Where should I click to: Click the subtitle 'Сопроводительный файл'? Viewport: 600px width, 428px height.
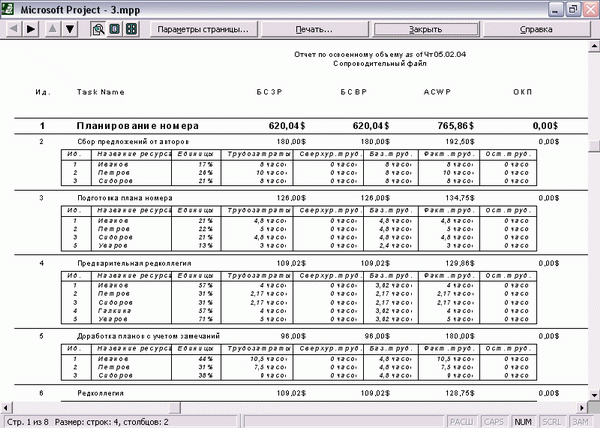pos(380,63)
